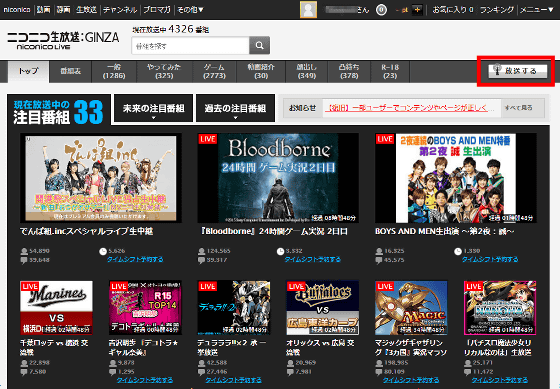The width and height of the screenshot is (560, 389).
Task: Click タイムシフト予約する under でんぱ組.inc
Action: (135, 259)
